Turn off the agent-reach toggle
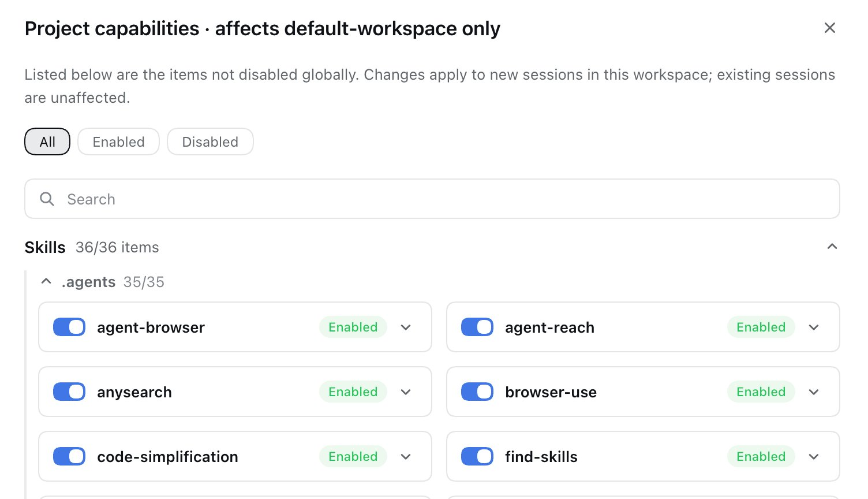Viewport: 868px width, 499px height. (477, 327)
